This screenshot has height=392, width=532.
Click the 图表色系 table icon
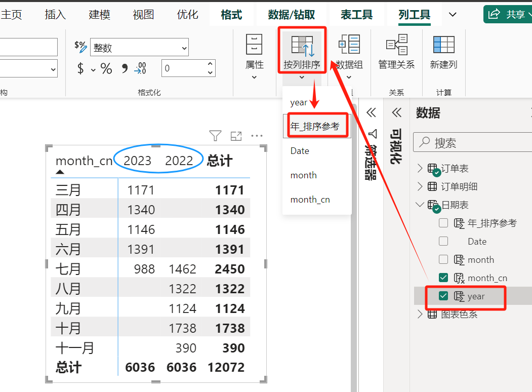click(432, 315)
